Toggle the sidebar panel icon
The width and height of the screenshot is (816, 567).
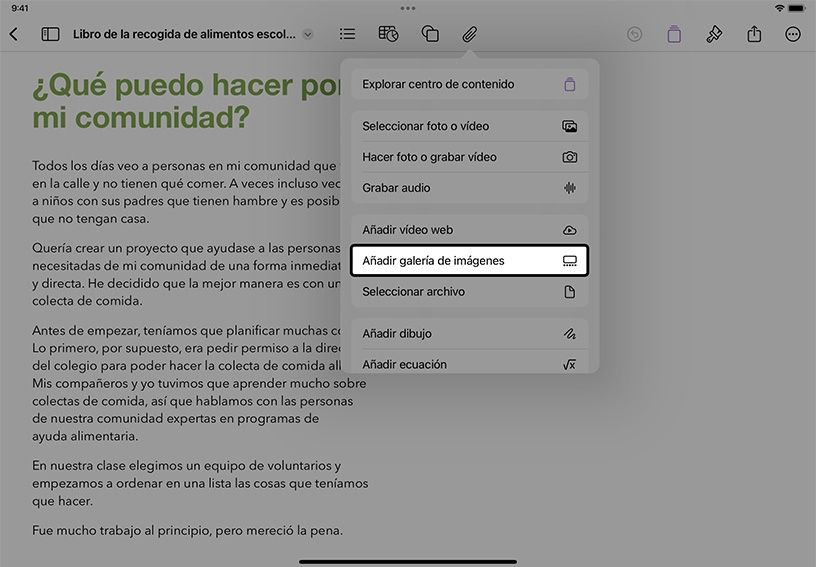50,34
